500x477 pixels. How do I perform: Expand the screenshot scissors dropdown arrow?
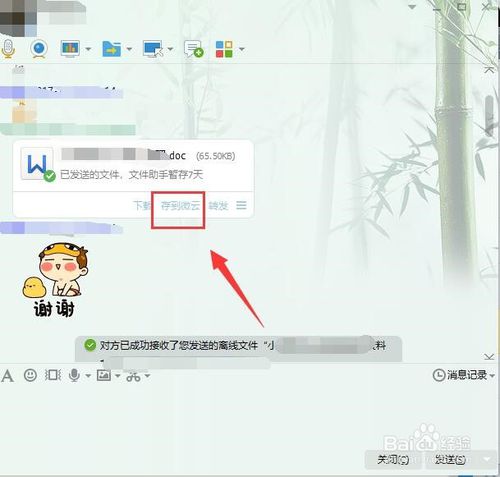(x=147, y=376)
